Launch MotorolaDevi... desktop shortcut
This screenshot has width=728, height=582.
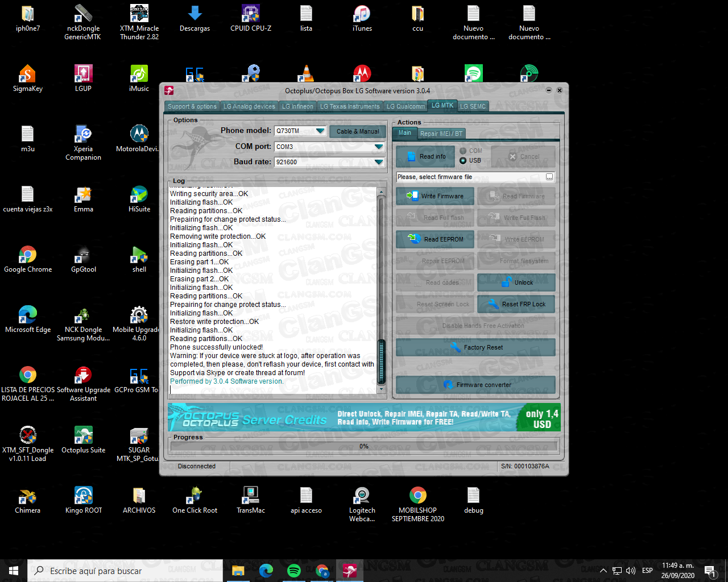tap(139, 139)
